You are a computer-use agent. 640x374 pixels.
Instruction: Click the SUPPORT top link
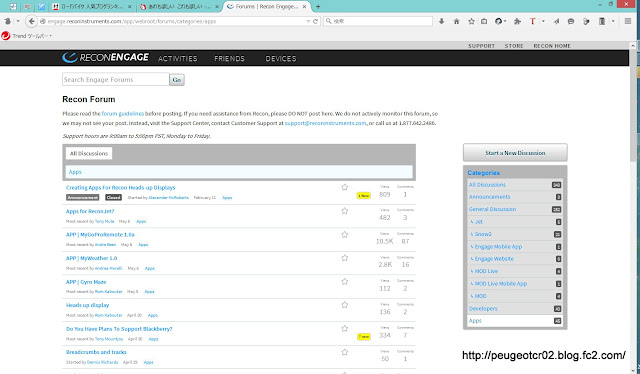tap(481, 46)
